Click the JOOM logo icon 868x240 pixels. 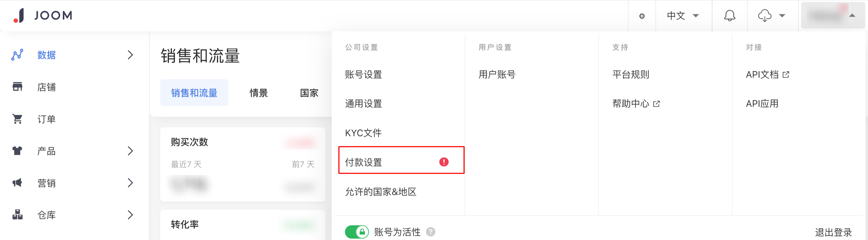(x=19, y=15)
